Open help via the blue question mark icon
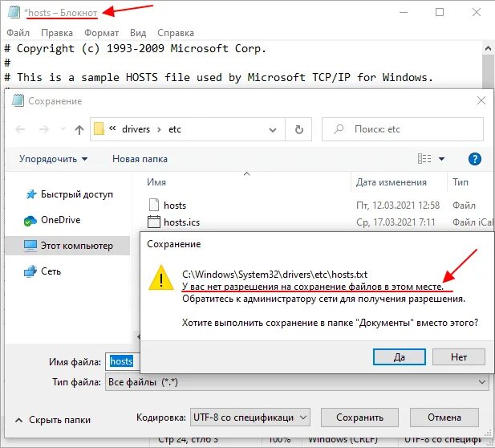 [x=474, y=159]
